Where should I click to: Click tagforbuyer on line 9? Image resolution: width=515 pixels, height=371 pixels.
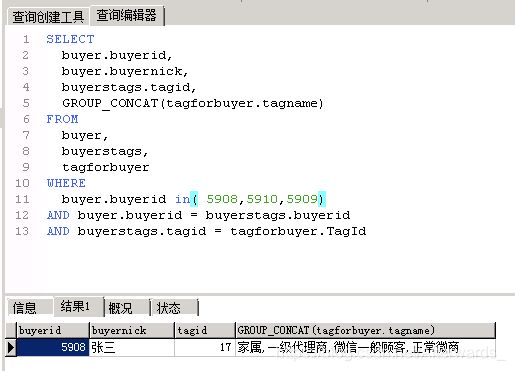coord(106,167)
